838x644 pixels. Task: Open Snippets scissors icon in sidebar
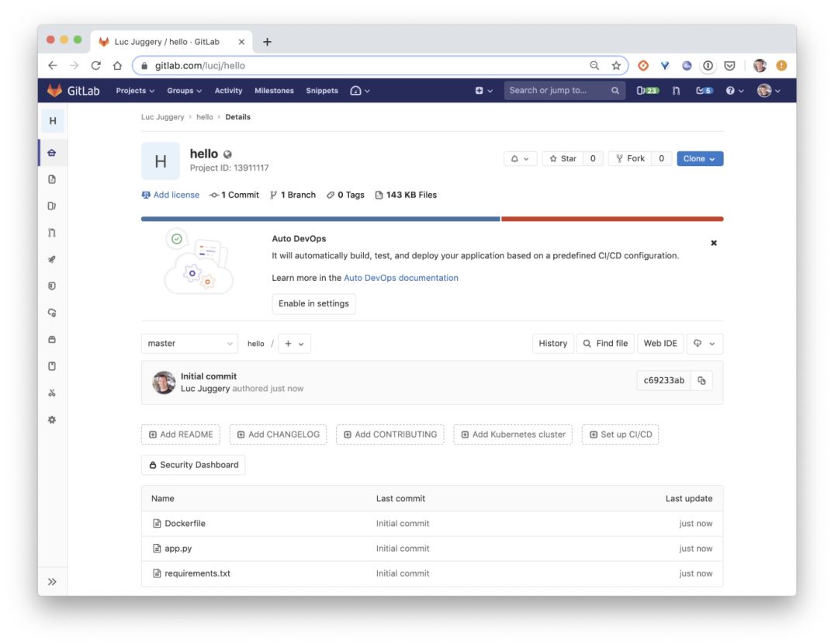coord(52,393)
